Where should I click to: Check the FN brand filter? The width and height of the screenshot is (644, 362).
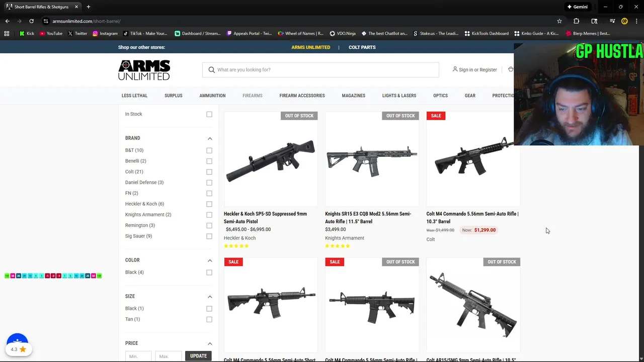pyautogui.click(x=209, y=193)
